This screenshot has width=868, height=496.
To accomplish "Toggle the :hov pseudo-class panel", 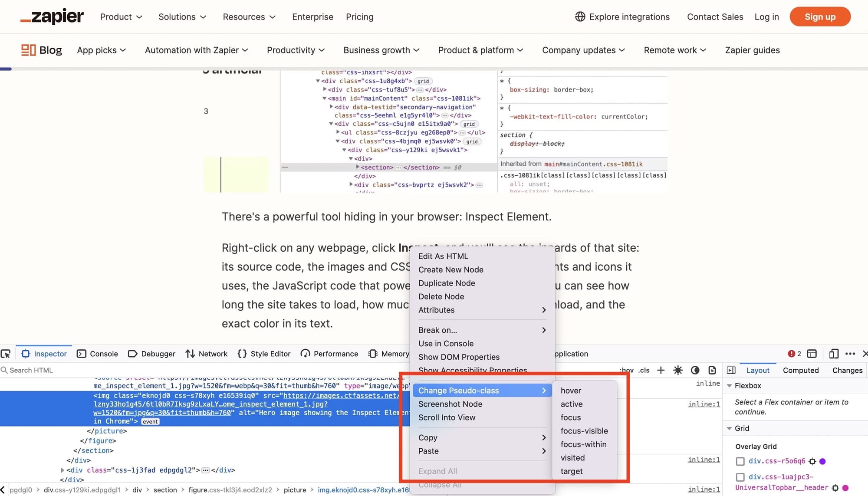I will (x=627, y=370).
